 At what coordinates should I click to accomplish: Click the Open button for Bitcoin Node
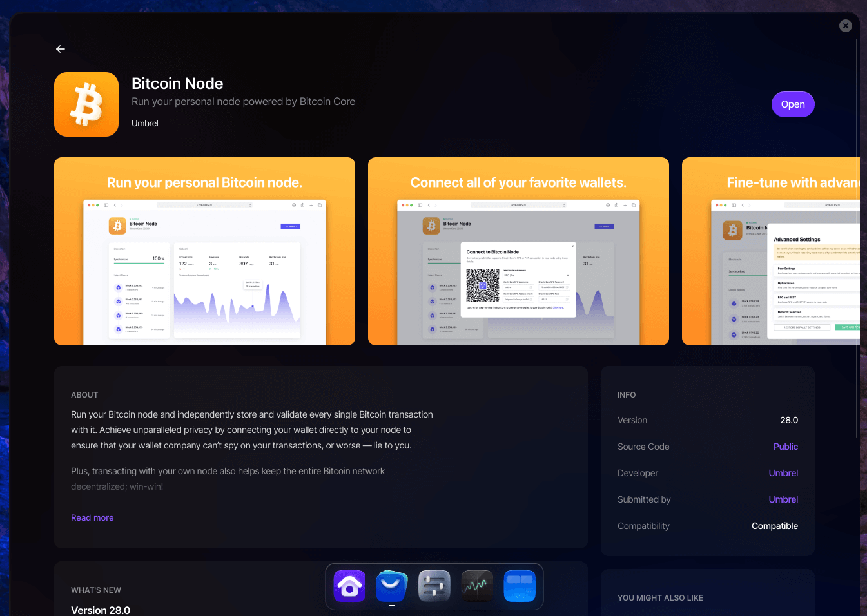click(793, 104)
